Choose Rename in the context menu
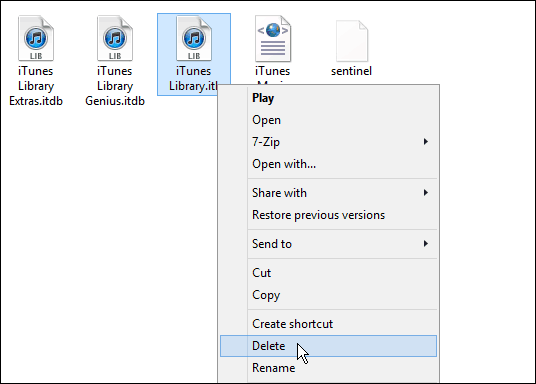 pos(328,368)
